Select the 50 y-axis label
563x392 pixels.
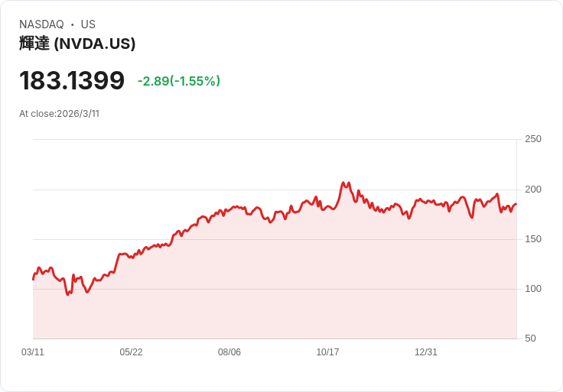pyautogui.click(x=531, y=339)
